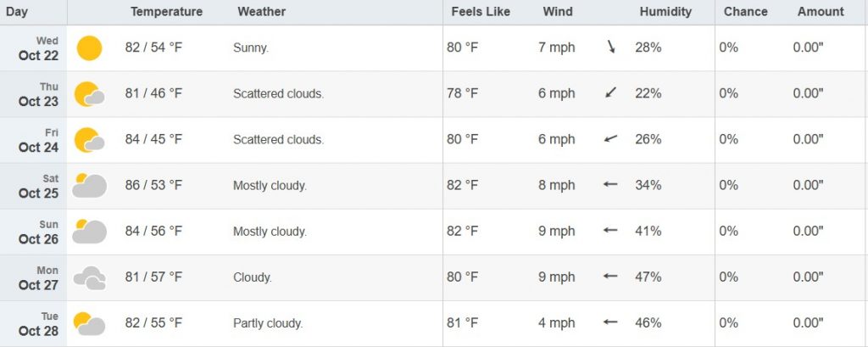Click the partly cloudy icon for Tue Oct 28
The width and height of the screenshot is (868, 347).
click(89, 323)
